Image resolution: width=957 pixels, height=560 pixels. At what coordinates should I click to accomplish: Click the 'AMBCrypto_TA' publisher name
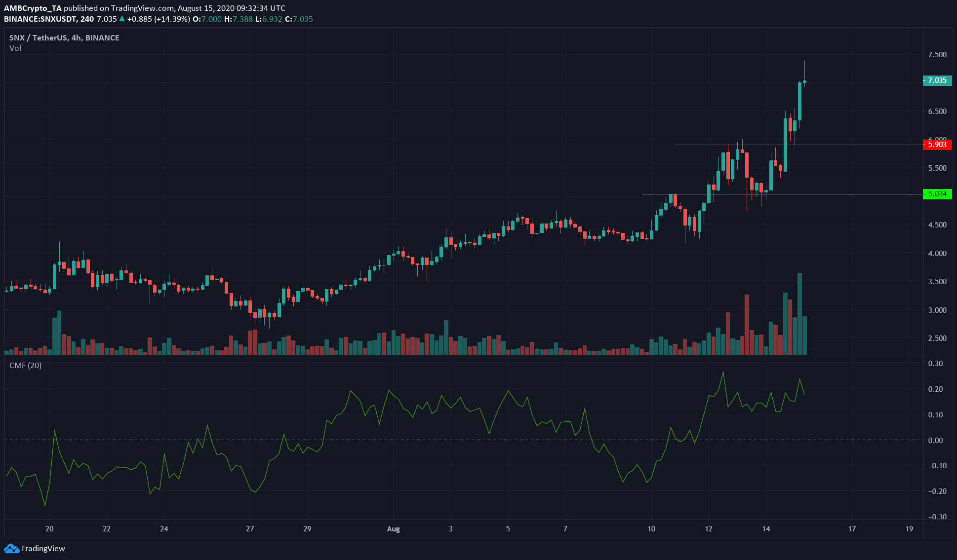click(x=33, y=8)
